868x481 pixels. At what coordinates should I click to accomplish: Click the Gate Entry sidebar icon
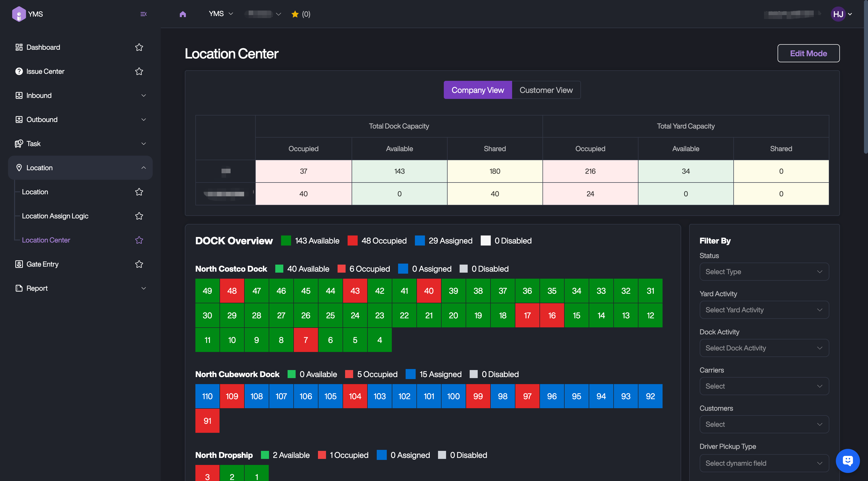point(19,264)
